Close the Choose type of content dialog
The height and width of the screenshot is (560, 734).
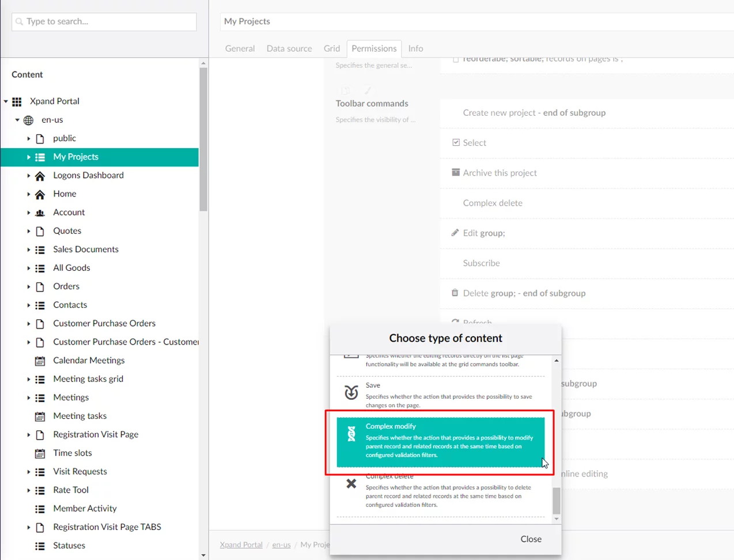click(x=531, y=539)
